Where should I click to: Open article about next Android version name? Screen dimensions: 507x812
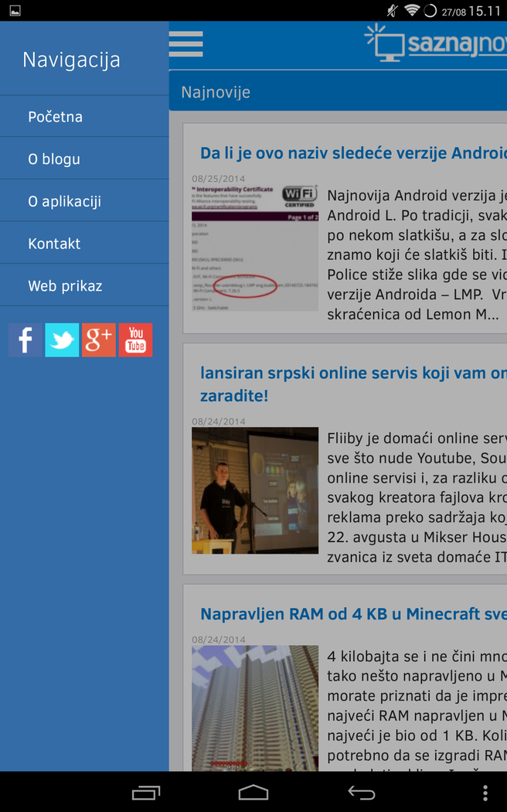point(352,153)
